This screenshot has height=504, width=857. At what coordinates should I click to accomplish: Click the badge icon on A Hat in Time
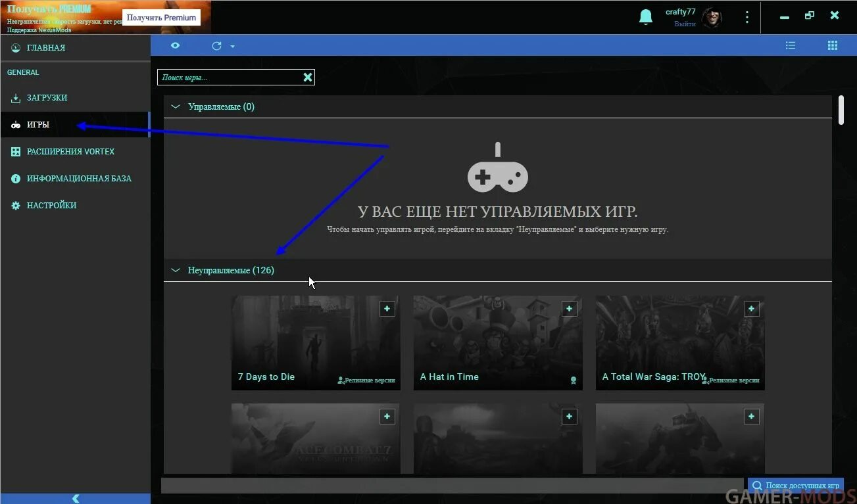click(x=573, y=380)
